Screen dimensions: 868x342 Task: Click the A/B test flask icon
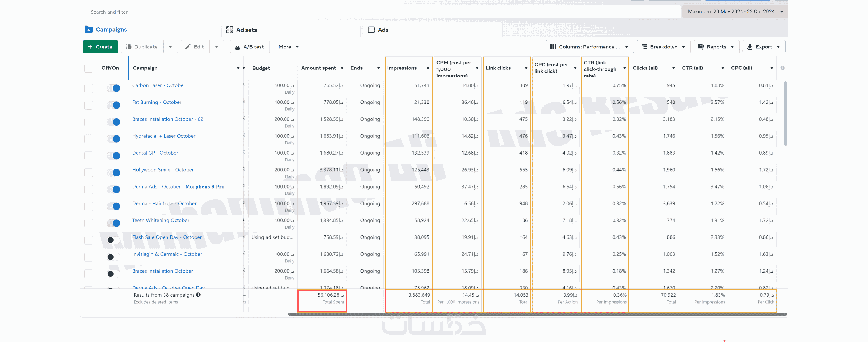[237, 46]
